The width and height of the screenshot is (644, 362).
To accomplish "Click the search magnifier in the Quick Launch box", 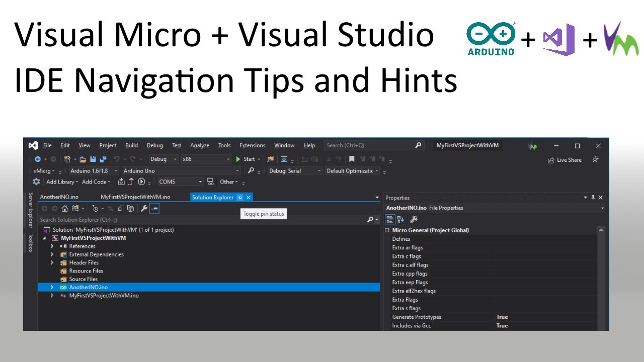I will 418,145.
